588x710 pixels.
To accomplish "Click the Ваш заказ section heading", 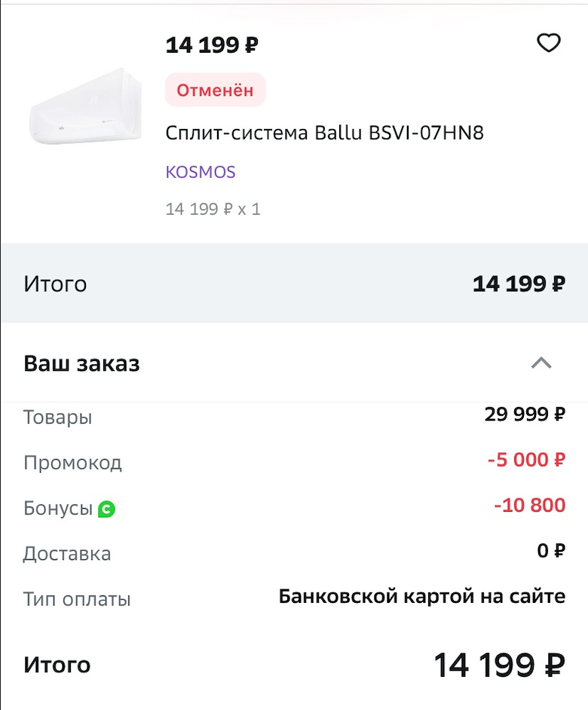I will (81, 363).
